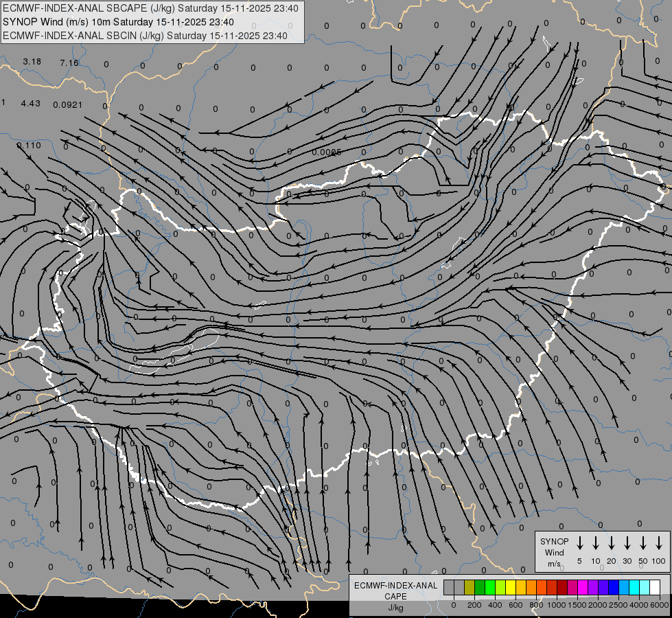Click the map value 0.0921
Screen dimensions: 672x618
coord(68,104)
